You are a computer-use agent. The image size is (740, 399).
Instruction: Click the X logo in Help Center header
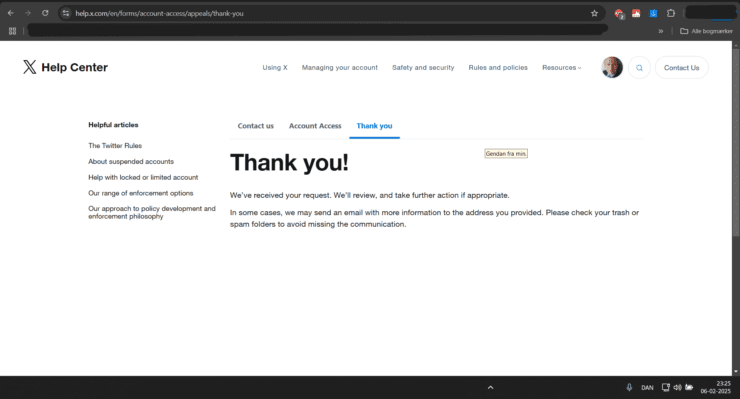tap(29, 67)
